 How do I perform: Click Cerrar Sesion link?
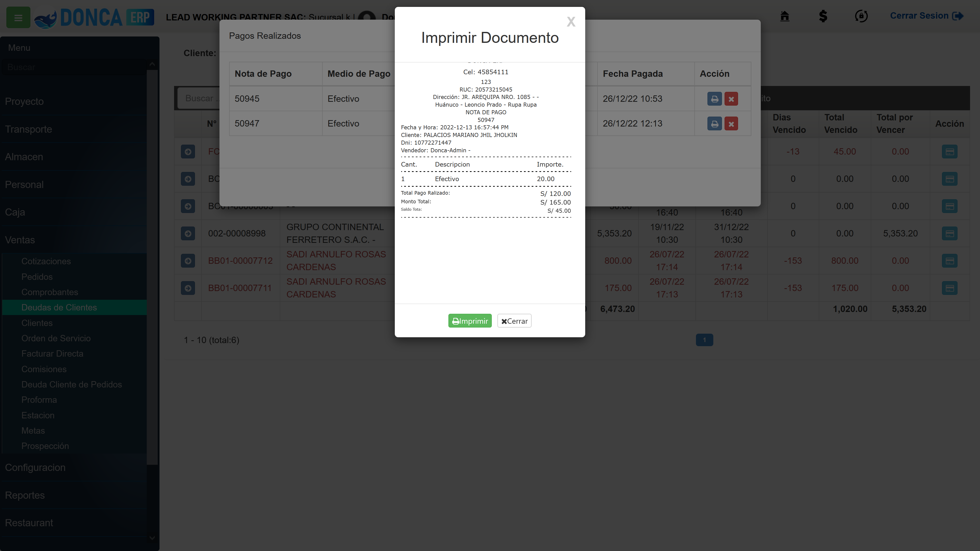pyautogui.click(x=926, y=16)
